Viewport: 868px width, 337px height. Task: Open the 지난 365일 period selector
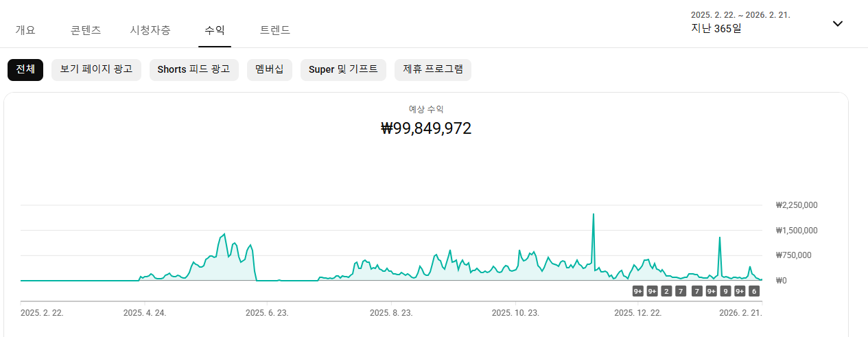(x=716, y=29)
